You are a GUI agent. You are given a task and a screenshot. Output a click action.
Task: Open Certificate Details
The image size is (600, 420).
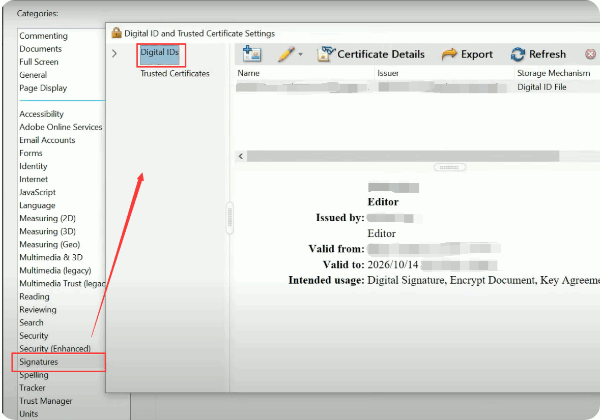(371, 54)
